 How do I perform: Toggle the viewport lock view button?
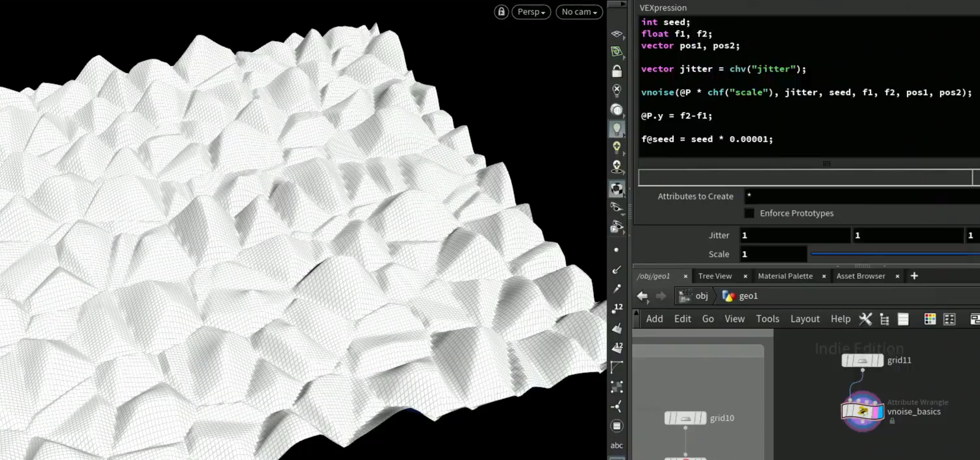click(502, 12)
